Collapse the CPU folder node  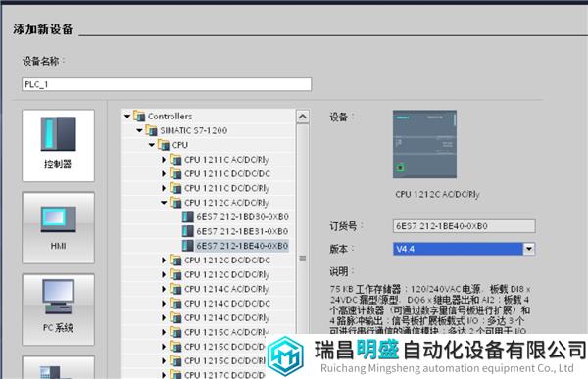pos(152,145)
